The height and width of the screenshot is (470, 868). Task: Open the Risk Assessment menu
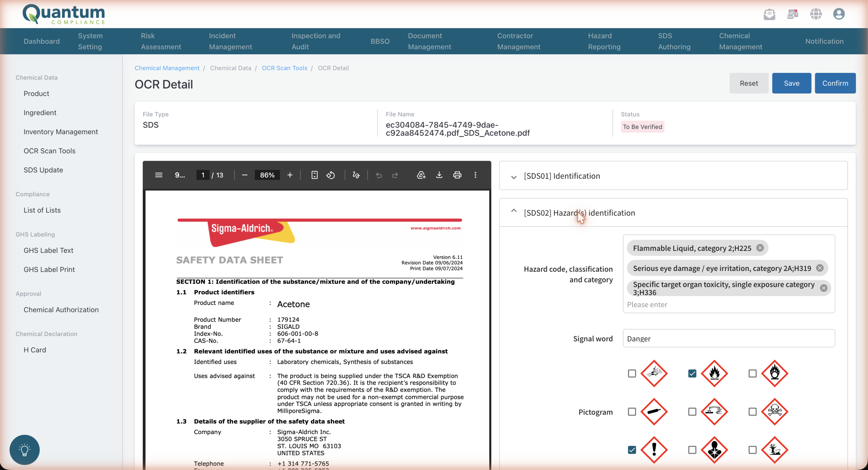pyautogui.click(x=161, y=41)
